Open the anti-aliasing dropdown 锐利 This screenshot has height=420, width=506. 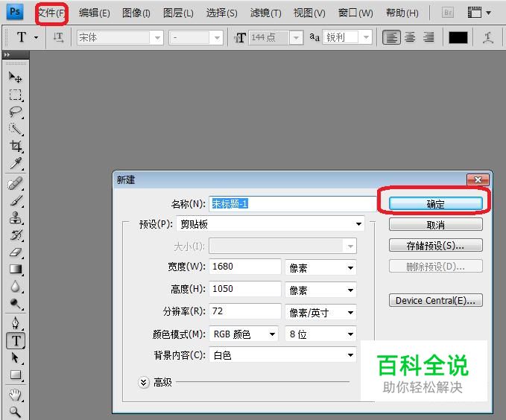coord(366,37)
